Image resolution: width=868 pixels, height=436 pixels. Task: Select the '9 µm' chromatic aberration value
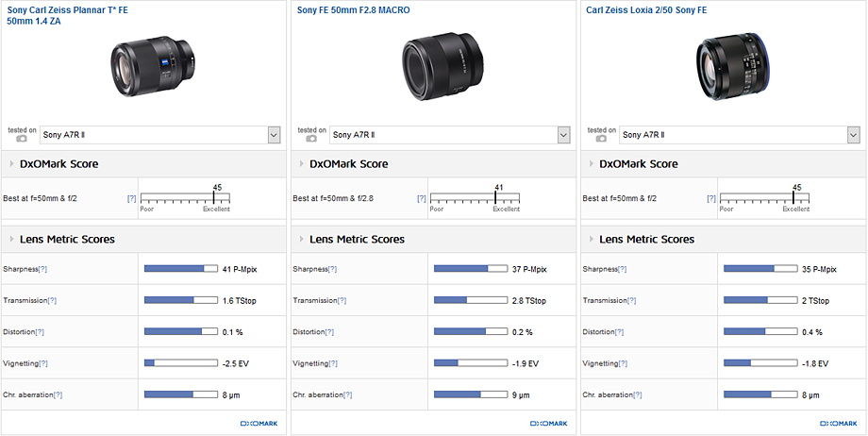pyautogui.click(x=521, y=395)
